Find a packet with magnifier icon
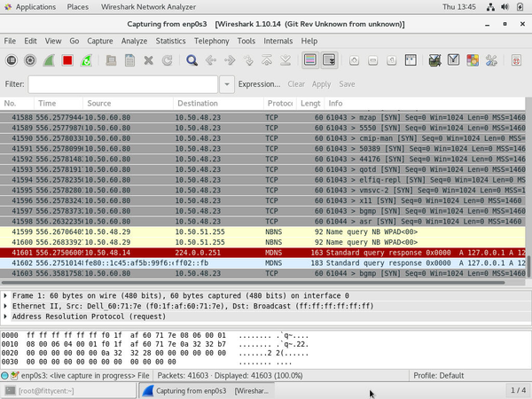 (x=192, y=60)
